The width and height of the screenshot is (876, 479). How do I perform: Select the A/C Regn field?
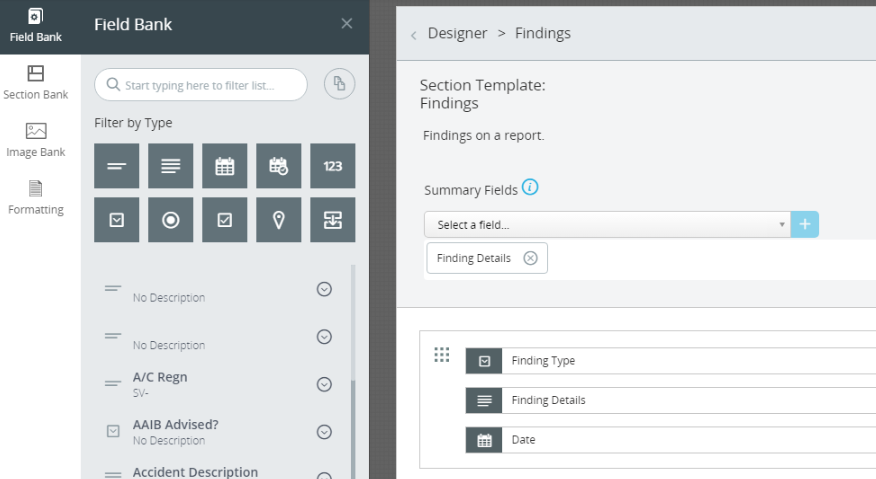click(x=160, y=377)
